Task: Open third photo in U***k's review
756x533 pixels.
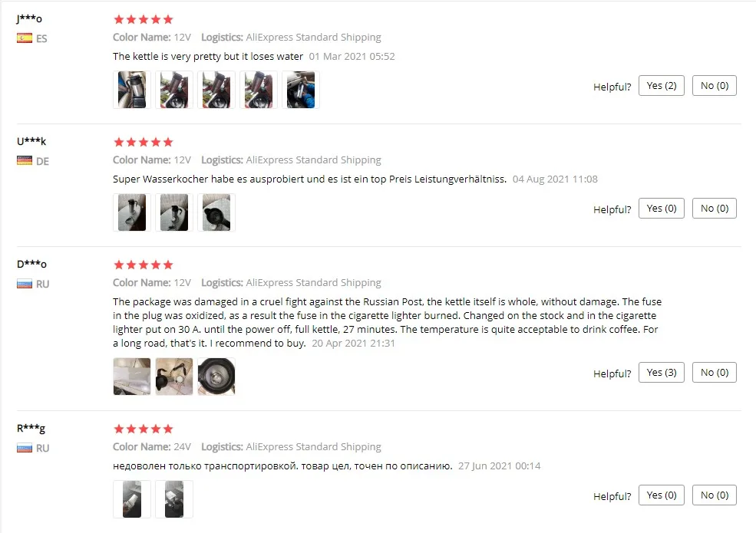Action: (x=216, y=212)
